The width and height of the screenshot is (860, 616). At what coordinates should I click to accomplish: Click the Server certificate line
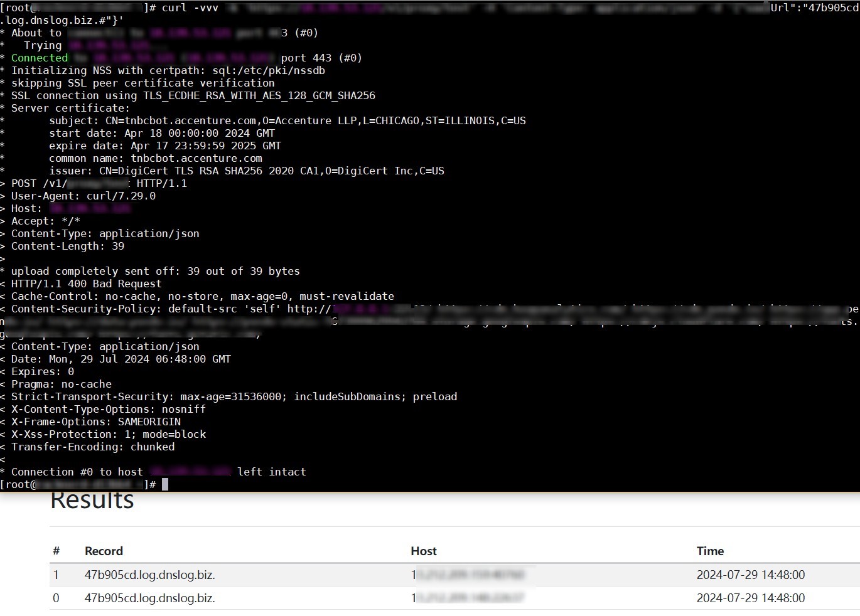tap(70, 108)
